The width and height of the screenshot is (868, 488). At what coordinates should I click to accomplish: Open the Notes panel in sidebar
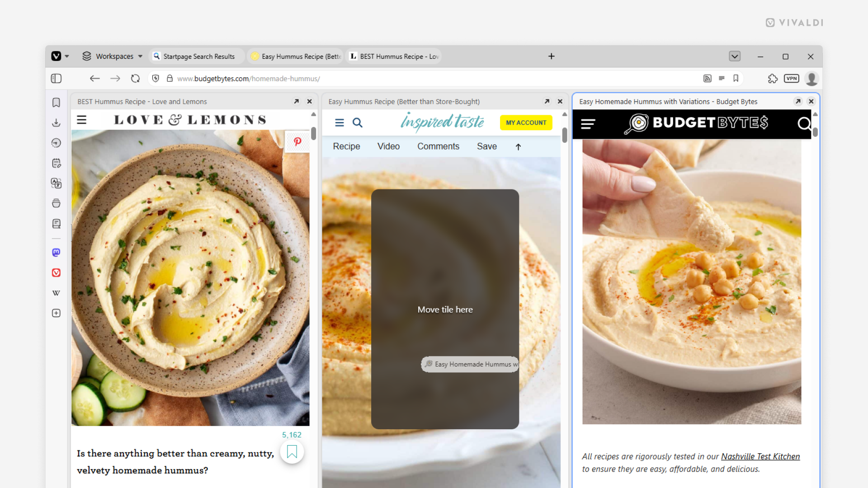(56, 163)
